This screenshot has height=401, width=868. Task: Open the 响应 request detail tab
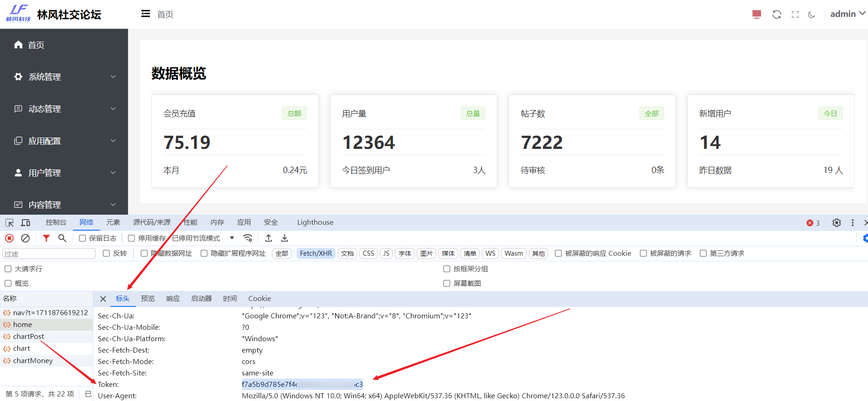(x=173, y=299)
